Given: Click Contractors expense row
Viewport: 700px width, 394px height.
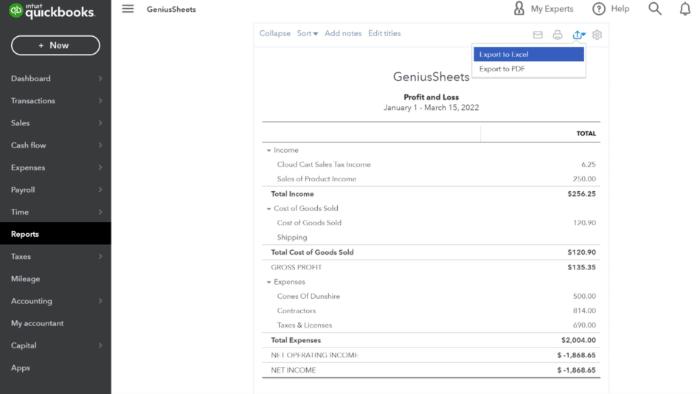Looking at the screenshot, I should coord(431,311).
